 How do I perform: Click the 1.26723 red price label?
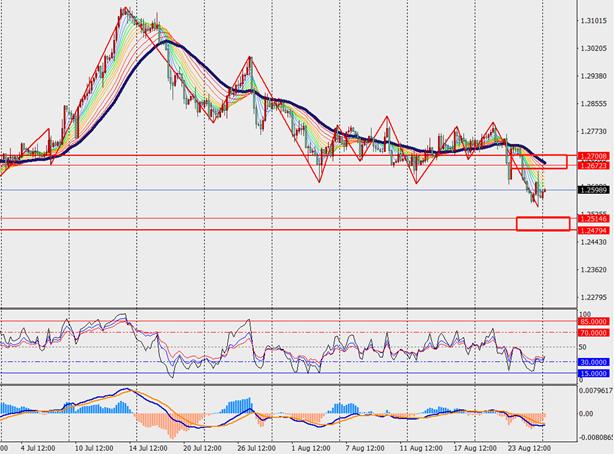tap(594, 165)
